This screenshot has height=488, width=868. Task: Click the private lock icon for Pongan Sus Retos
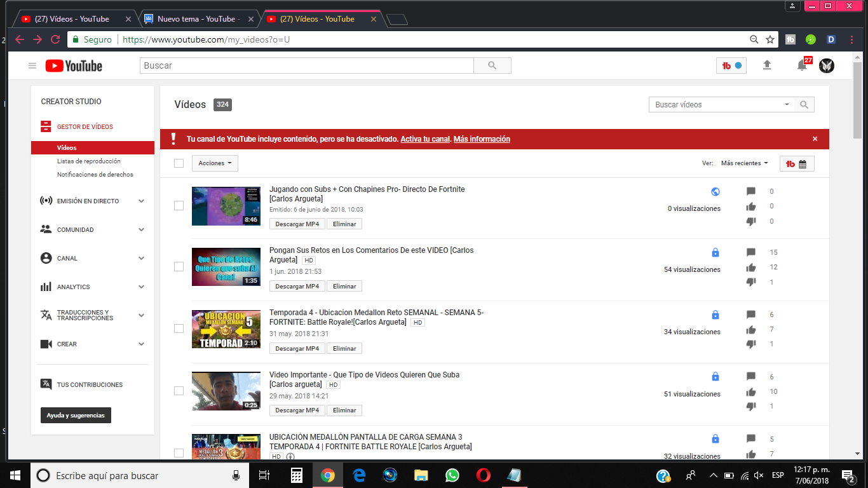coord(715,252)
